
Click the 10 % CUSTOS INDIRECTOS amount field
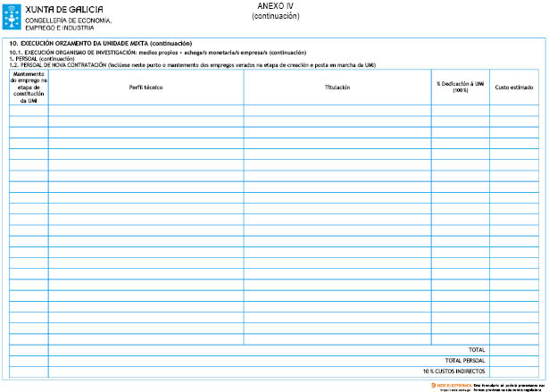click(514, 371)
